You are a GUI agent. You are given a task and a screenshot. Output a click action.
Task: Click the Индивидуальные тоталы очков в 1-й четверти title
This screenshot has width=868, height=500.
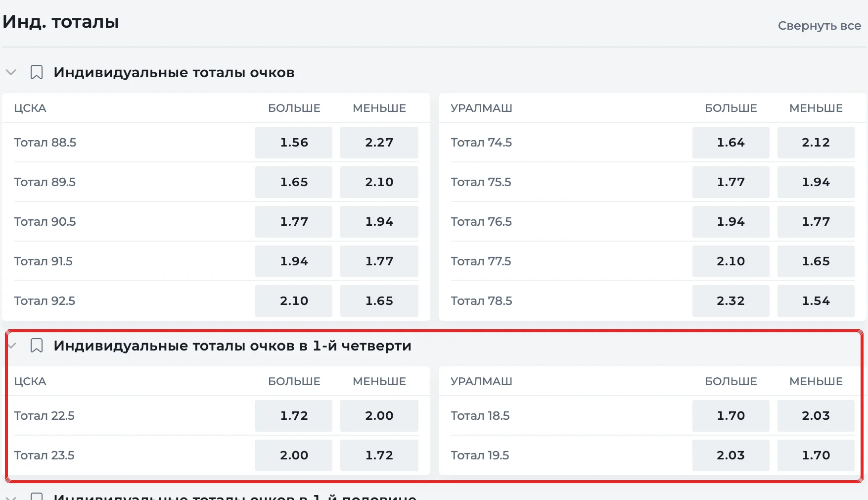point(232,346)
